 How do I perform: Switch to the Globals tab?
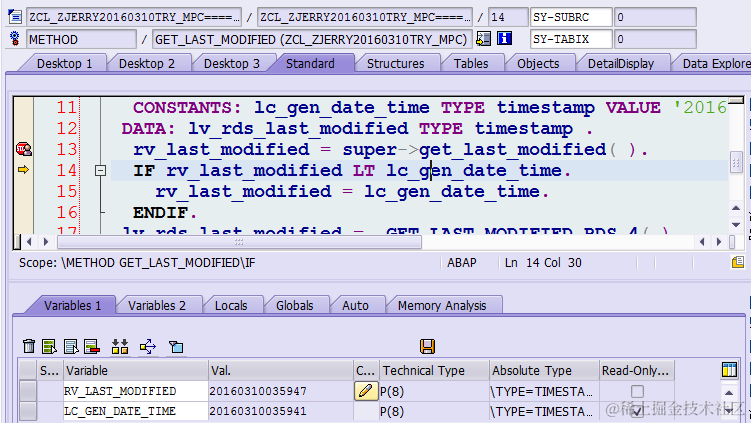point(295,306)
